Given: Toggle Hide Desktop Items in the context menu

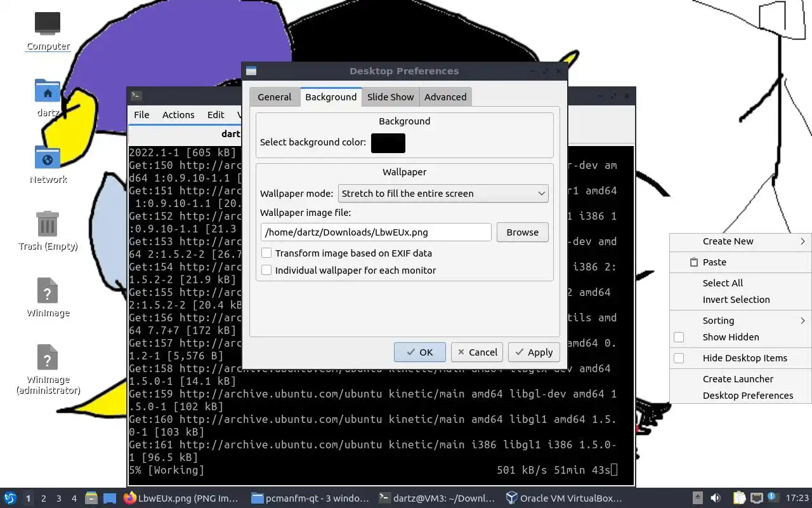Looking at the screenshot, I should pyautogui.click(x=679, y=358).
